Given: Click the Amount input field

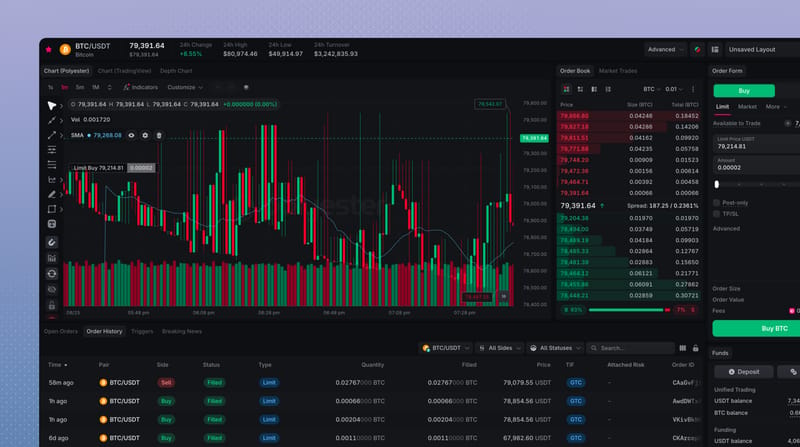Looking at the screenshot, I should pyautogui.click(x=756, y=165).
